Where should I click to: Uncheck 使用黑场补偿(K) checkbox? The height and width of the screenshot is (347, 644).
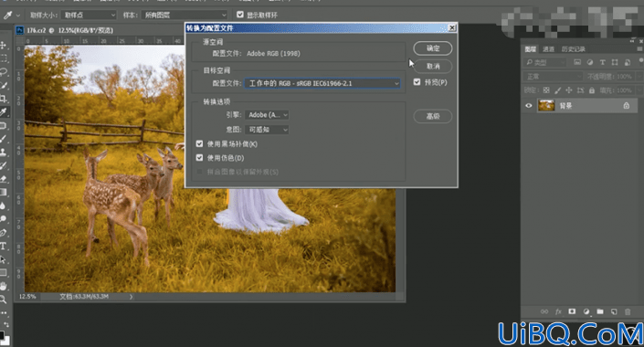click(x=199, y=143)
